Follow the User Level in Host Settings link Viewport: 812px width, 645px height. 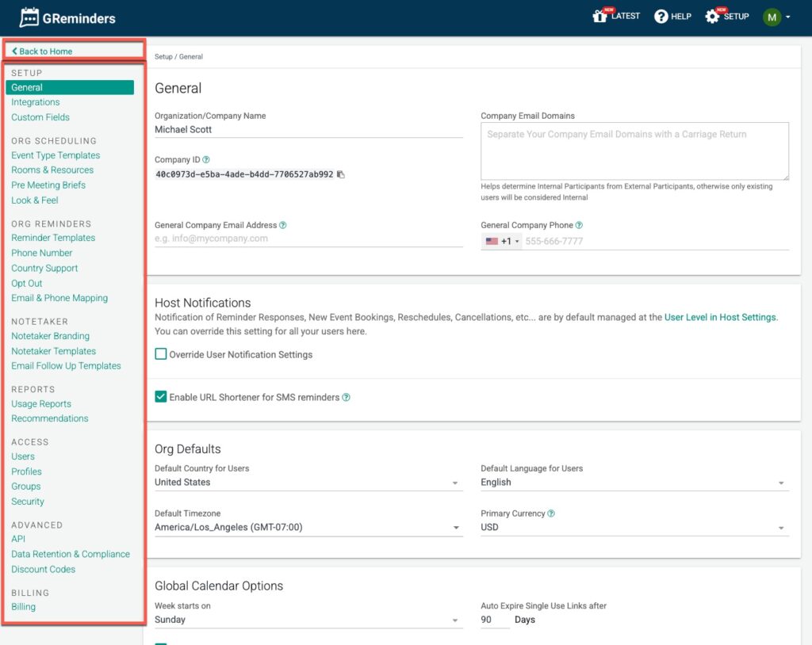click(x=721, y=318)
